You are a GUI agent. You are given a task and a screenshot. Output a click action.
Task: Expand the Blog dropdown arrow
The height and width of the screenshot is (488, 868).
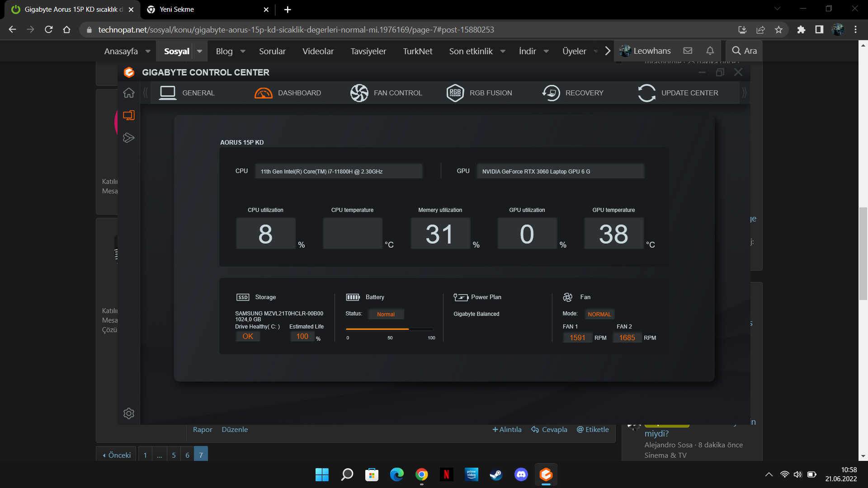tap(243, 51)
